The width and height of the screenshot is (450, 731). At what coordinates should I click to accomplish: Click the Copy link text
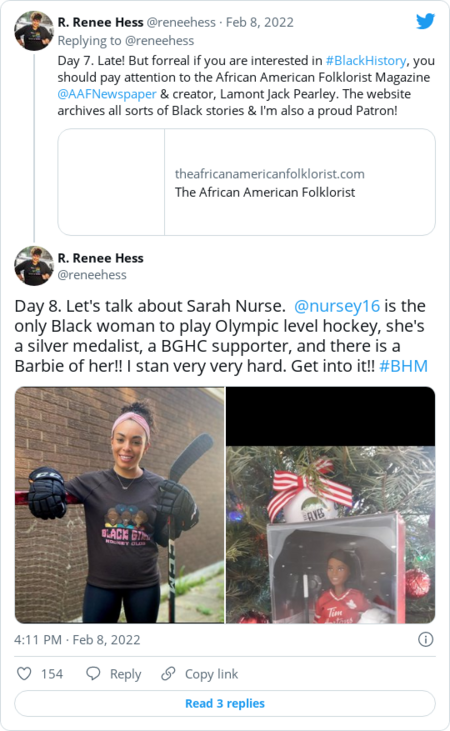click(211, 674)
